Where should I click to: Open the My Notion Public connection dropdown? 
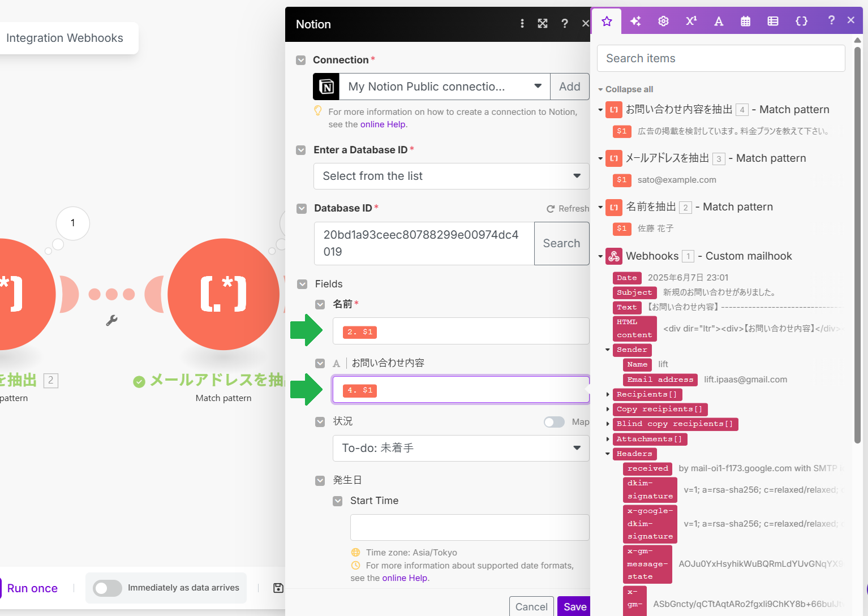point(444,87)
